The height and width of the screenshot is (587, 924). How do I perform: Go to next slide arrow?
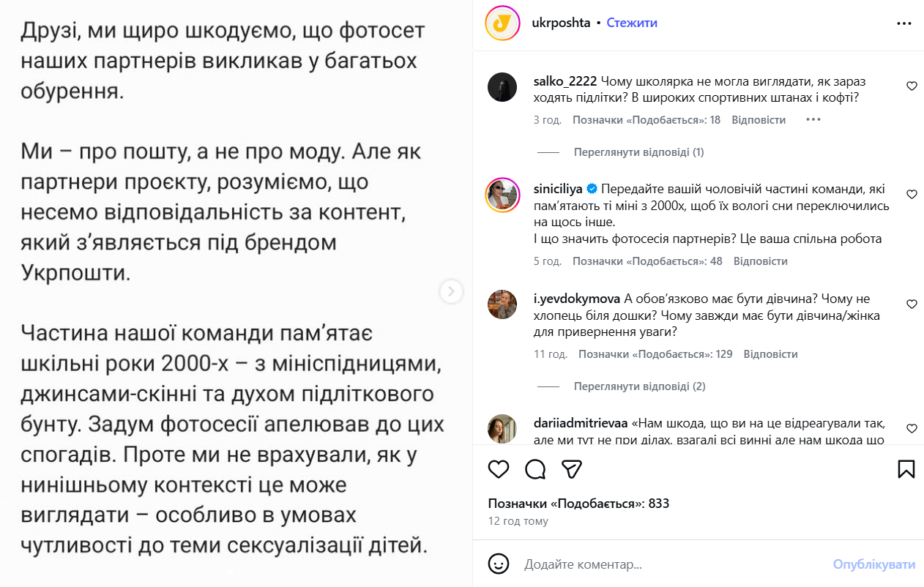coord(451,291)
